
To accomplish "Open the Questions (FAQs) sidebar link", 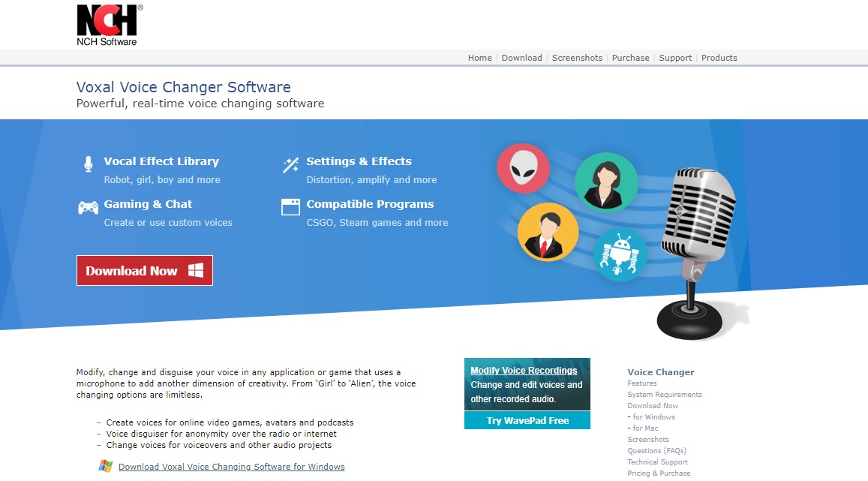I will [x=656, y=450].
